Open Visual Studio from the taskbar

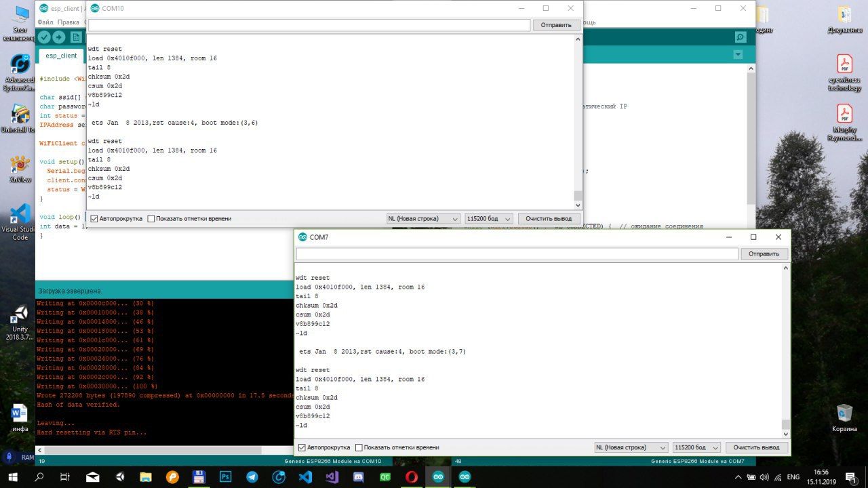point(332,477)
